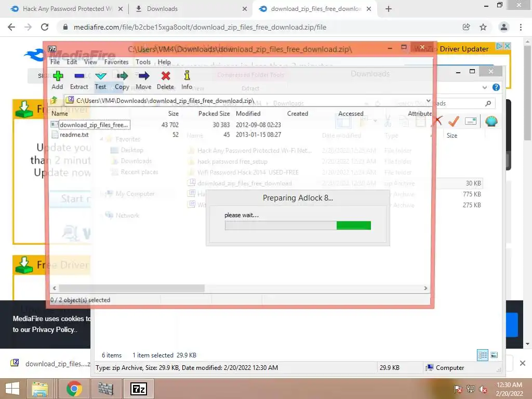
Task: Run Test on the archive in 7-Zip
Action: [100, 80]
